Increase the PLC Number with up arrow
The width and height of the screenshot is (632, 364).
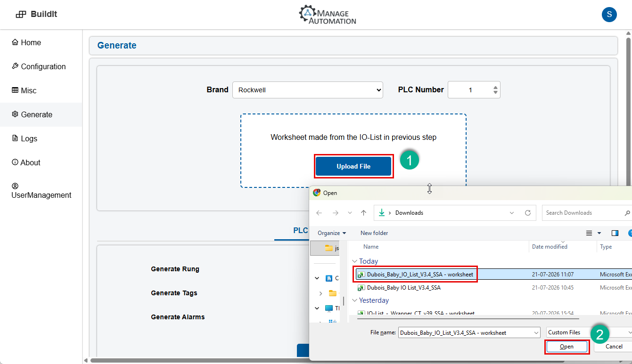(x=495, y=87)
